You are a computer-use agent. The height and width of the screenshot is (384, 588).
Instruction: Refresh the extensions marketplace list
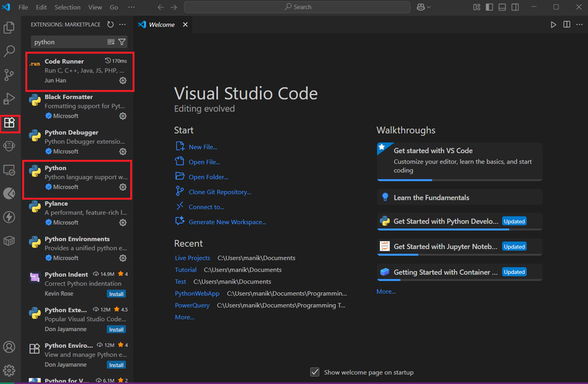[x=110, y=24]
